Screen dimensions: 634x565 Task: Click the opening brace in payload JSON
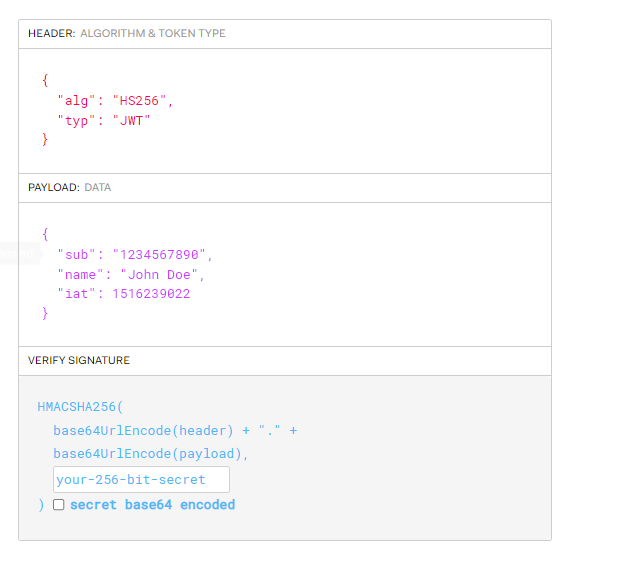45,235
